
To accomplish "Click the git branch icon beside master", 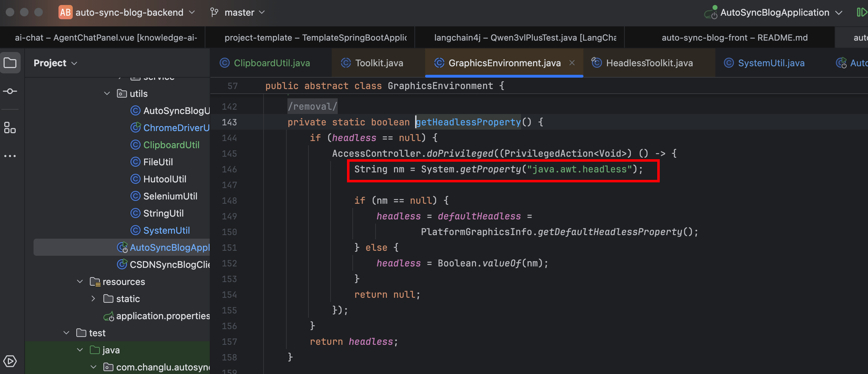I will (x=214, y=12).
